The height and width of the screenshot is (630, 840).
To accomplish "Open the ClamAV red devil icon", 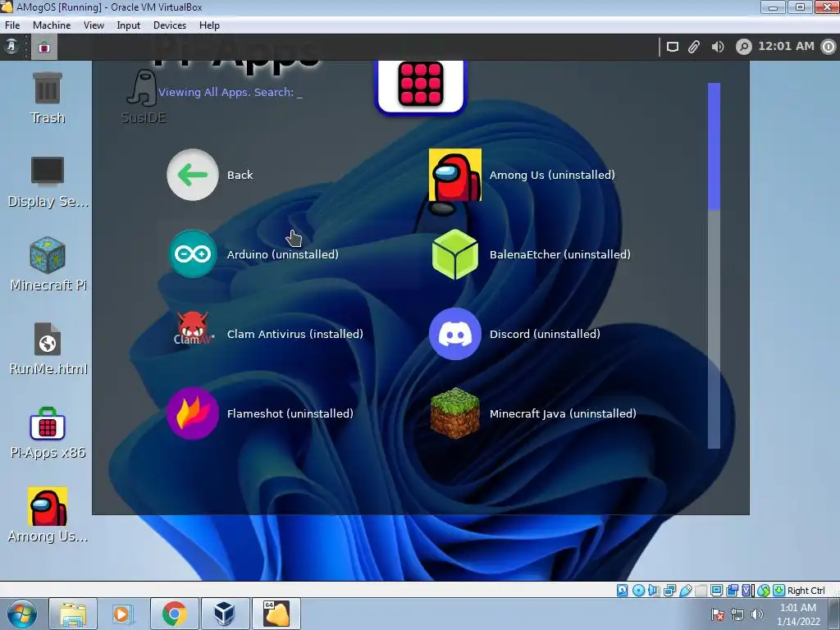I will click(x=192, y=330).
